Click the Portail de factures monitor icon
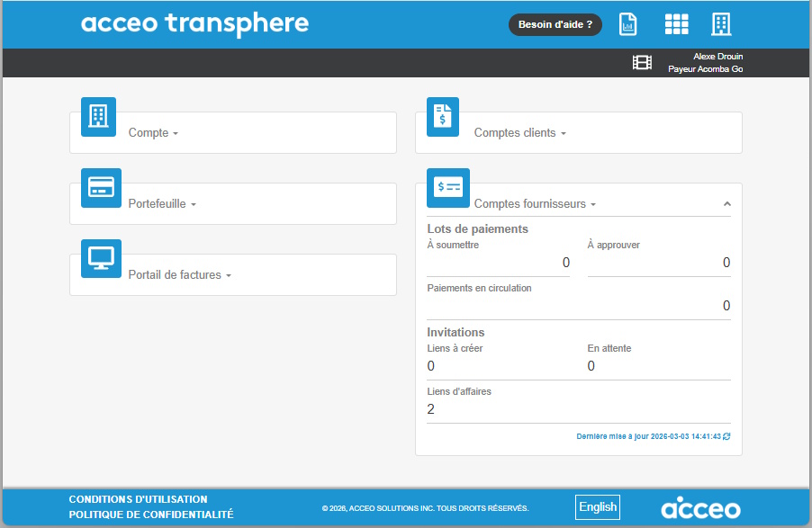 coord(101,259)
